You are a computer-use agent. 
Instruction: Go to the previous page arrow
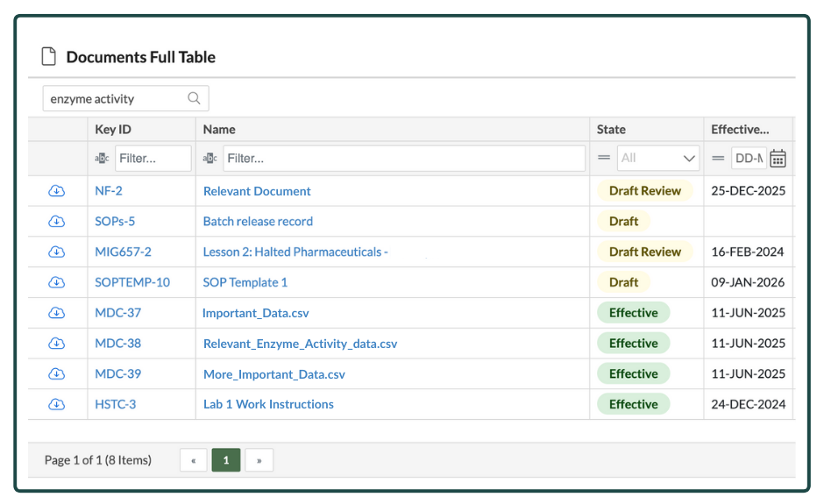pos(193,460)
